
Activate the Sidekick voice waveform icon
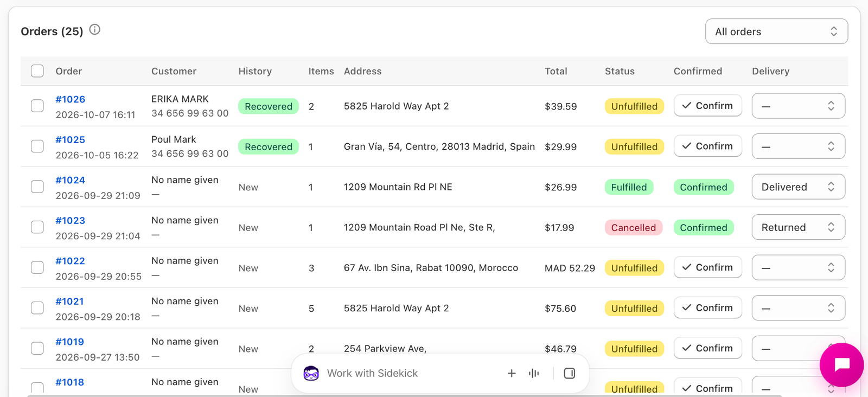click(x=534, y=373)
